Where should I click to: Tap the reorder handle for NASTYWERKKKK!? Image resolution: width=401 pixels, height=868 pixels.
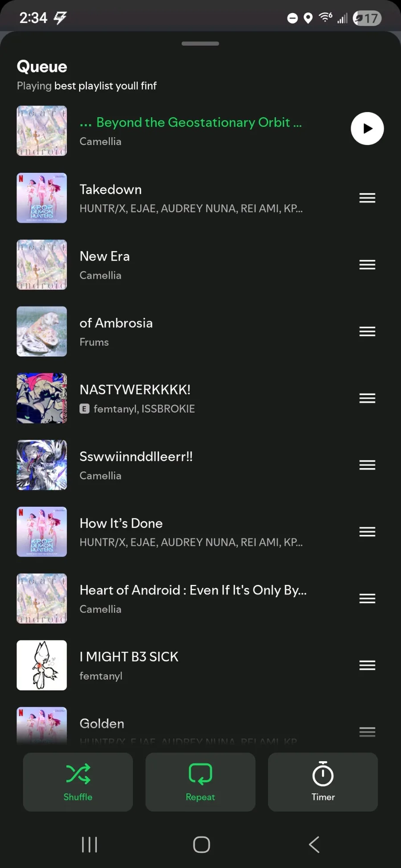pos(367,398)
